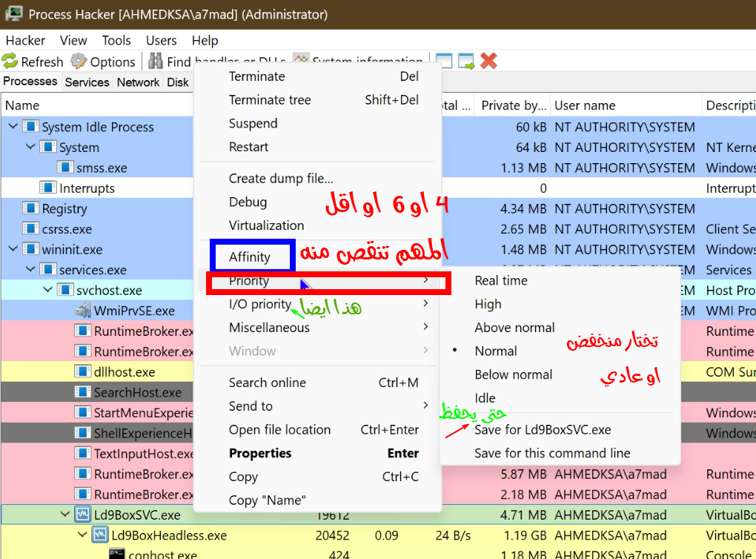This screenshot has width=756, height=559.
Task: Click the Refresh toolbar icon
Action: pos(10,62)
